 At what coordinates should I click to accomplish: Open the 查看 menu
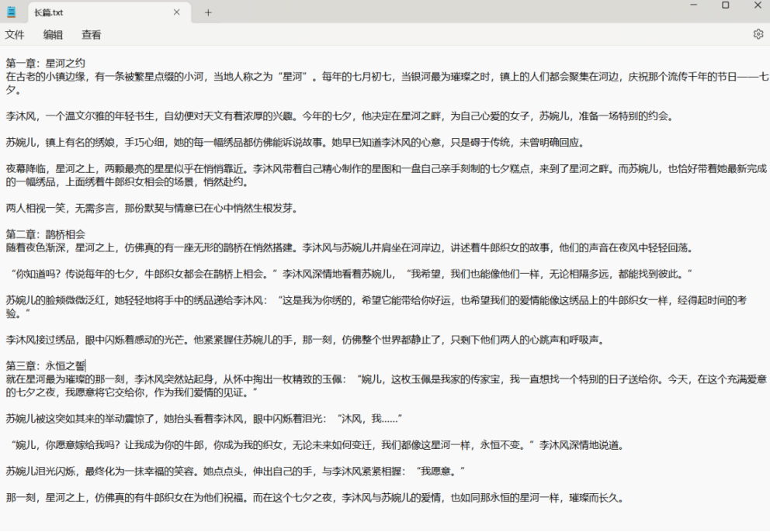coord(92,35)
